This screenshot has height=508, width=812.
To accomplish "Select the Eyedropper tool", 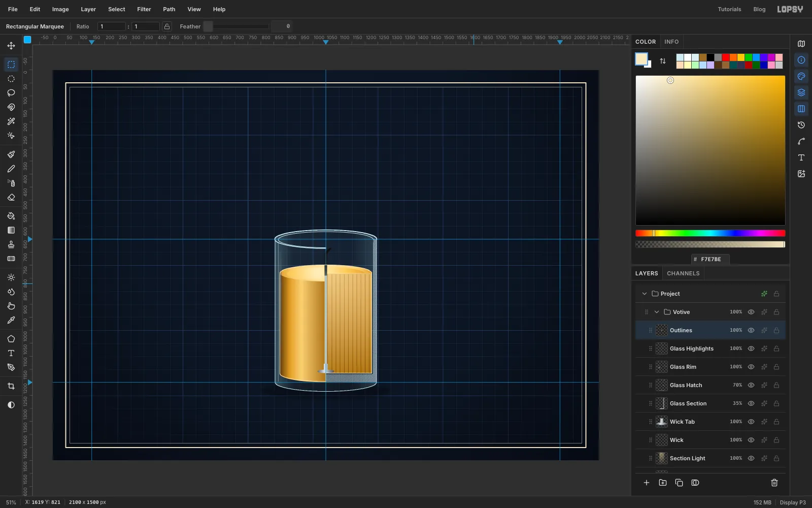I will pyautogui.click(x=11, y=320).
